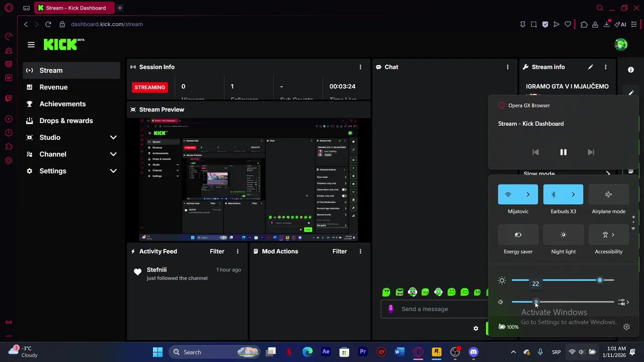This screenshot has height=362, width=644.
Task: Adjust the brightness slider handle
Action: click(x=599, y=280)
